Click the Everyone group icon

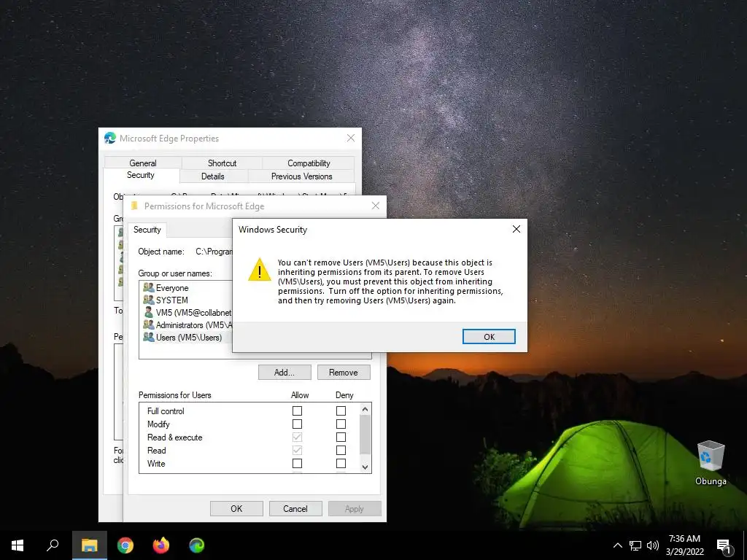[x=149, y=287]
